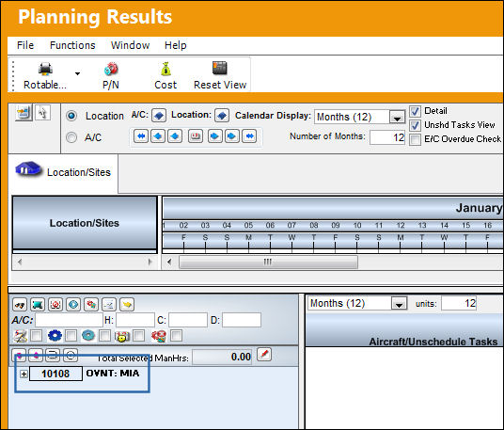Tick the checkbox beside the notepad pencil icon
The image size is (504, 430).
(37, 336)
